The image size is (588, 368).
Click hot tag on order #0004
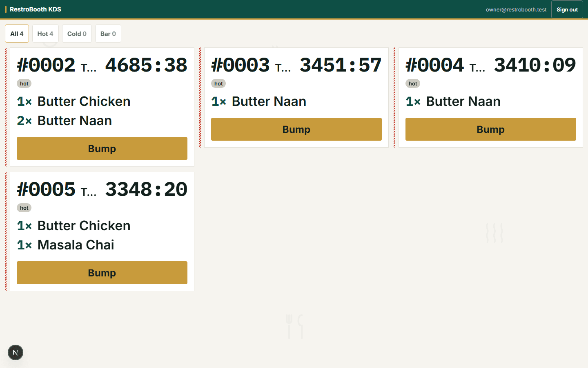413,83
